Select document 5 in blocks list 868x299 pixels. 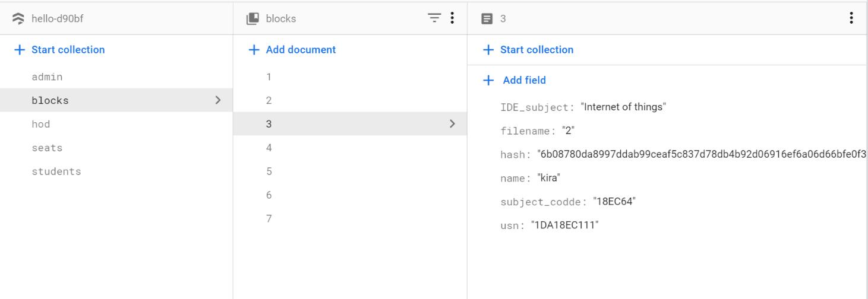269,171
